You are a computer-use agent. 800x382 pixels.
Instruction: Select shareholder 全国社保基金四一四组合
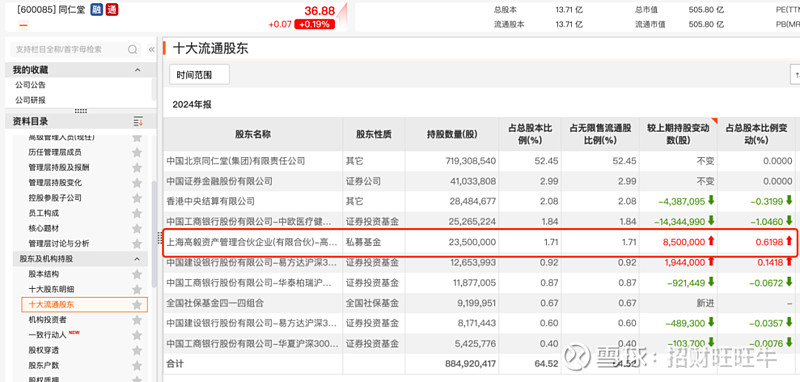(215, 303)
